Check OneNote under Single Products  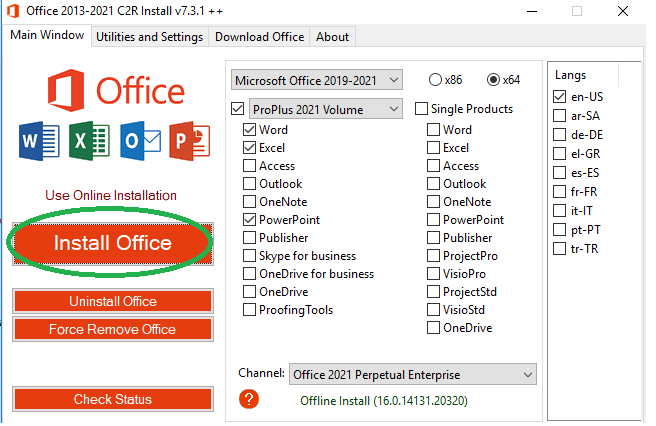point(433,202)
